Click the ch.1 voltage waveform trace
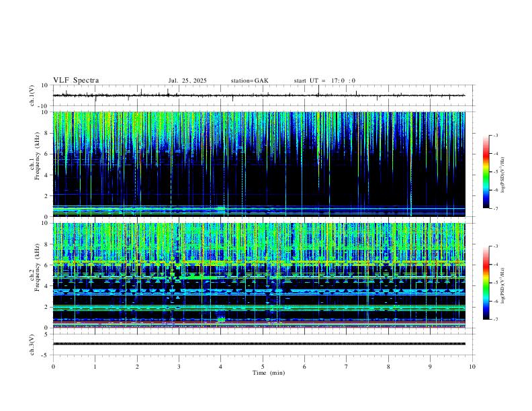 coord(259,95)
